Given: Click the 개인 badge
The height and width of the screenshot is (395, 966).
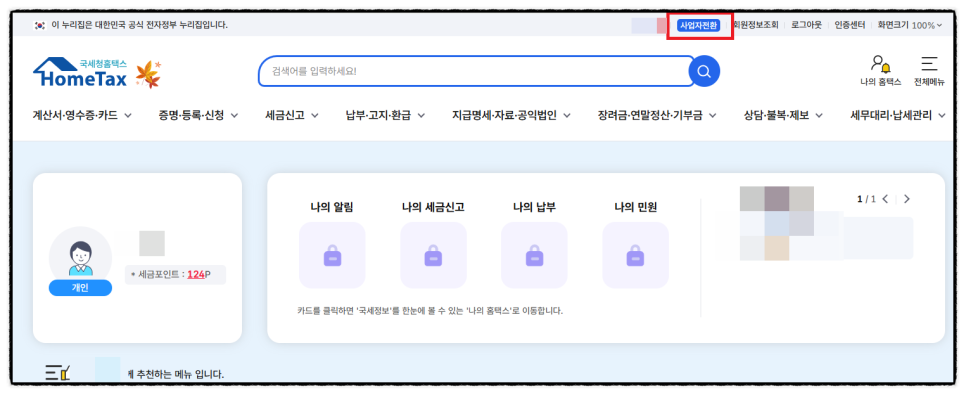Looking at the screenshot, I should (80, 288).
